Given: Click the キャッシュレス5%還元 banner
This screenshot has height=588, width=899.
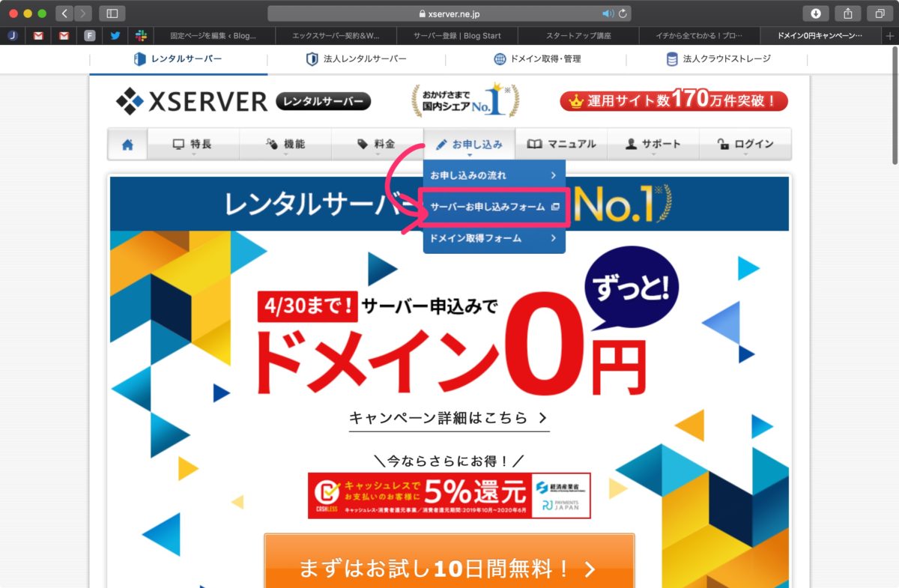Looking at the screenshot, I should [x=449, y=495].
